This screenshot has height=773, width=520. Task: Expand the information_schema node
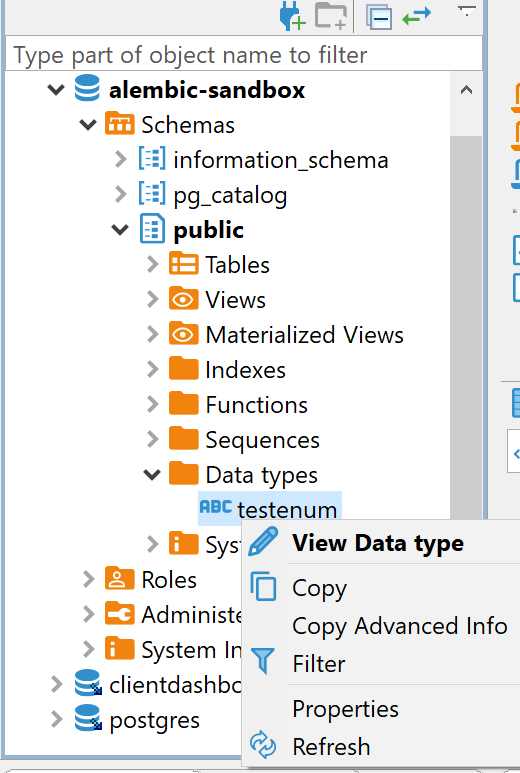[x=121, y=159]
